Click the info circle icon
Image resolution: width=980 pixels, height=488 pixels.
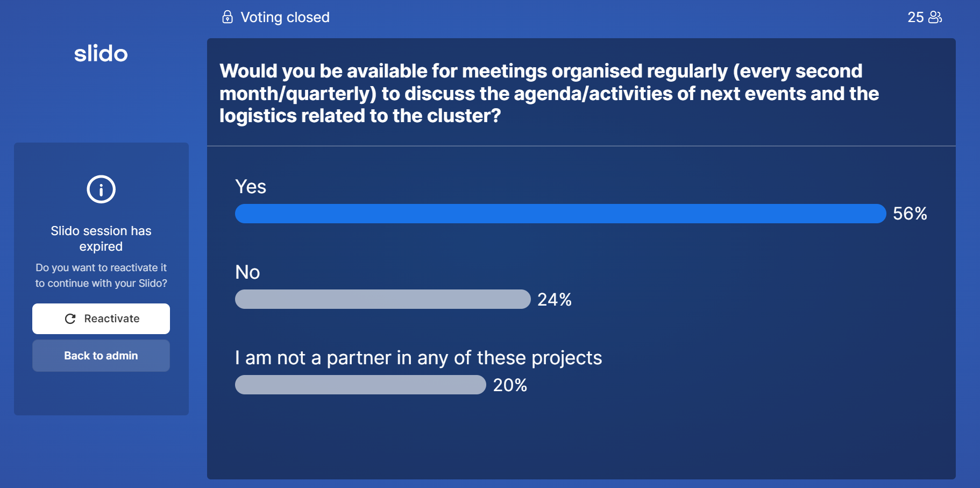coord(101,189)
